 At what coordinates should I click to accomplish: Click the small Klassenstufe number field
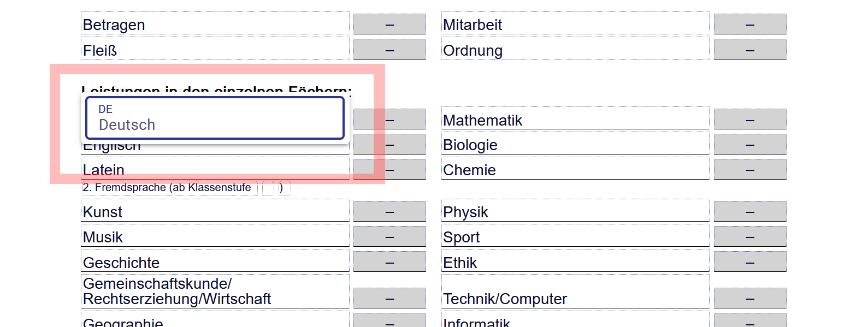pyautogui.click(x=268, y=188)
